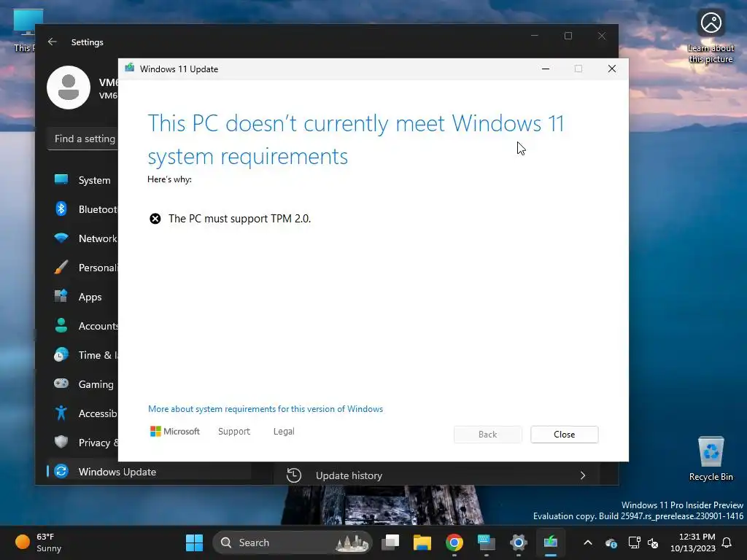747x560 pixels.
Task: Click the Windows Update sync icon in sidebar
Action: [x=61, y=472]
